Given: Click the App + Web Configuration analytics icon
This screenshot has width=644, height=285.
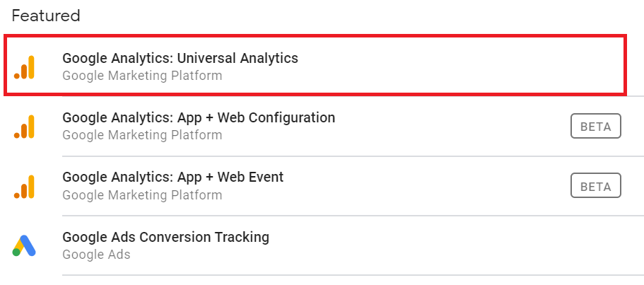Looking at the screenshot, I should coord(24,127).
